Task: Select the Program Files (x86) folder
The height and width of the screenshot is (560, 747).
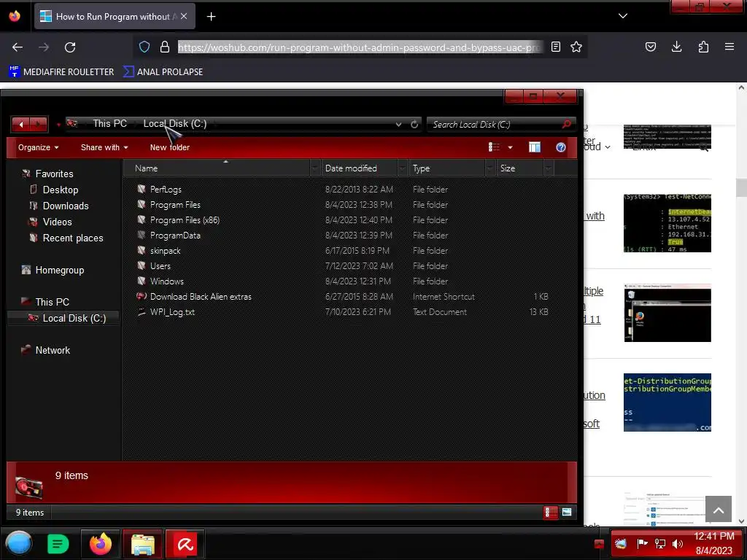Action: pyautogui.click(x=185, y=220)
